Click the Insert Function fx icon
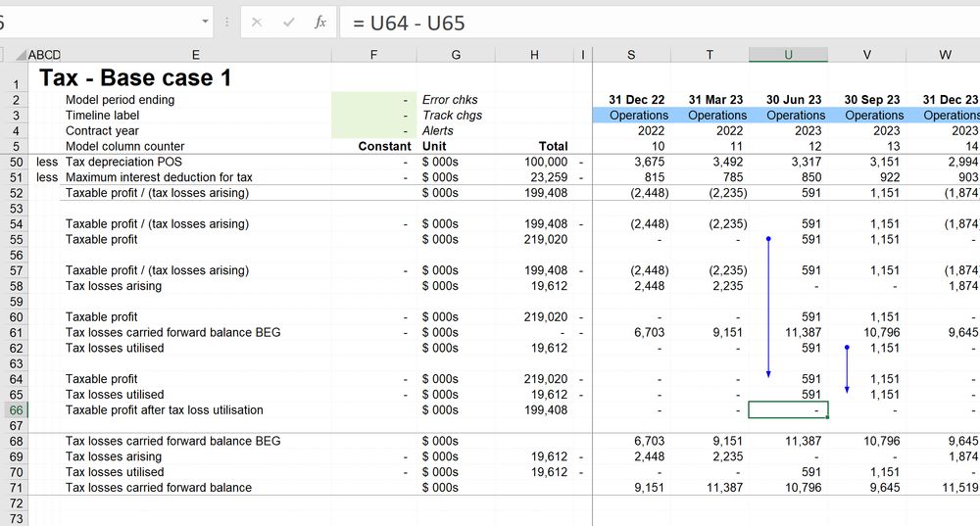This screenshot has width=980, height=526. (x=320, y=22)
